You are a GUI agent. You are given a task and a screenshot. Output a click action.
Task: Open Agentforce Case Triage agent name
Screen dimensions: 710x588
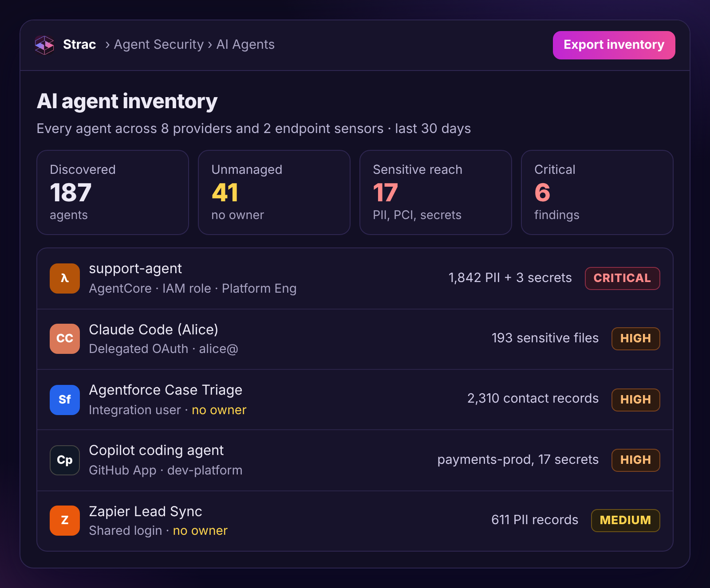[x=166, y=390]
